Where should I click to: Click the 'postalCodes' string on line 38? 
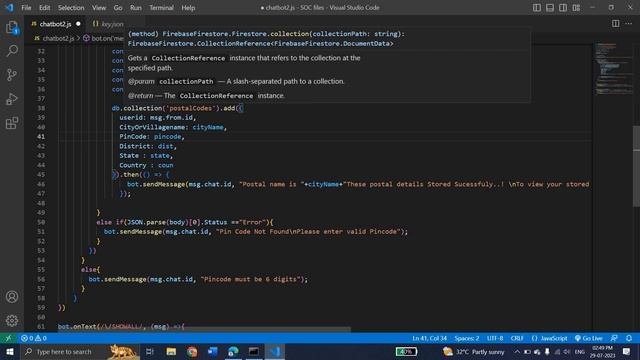[190, 108]
